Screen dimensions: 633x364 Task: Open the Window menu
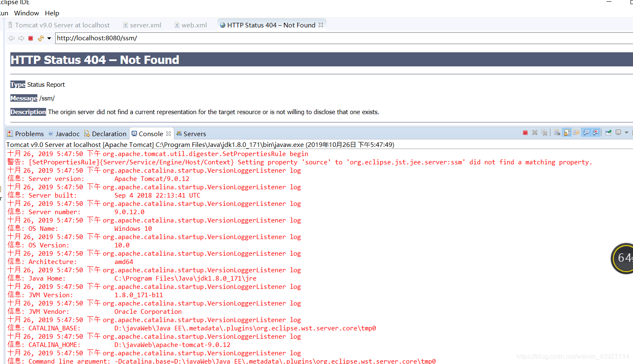tap(27, 13)
